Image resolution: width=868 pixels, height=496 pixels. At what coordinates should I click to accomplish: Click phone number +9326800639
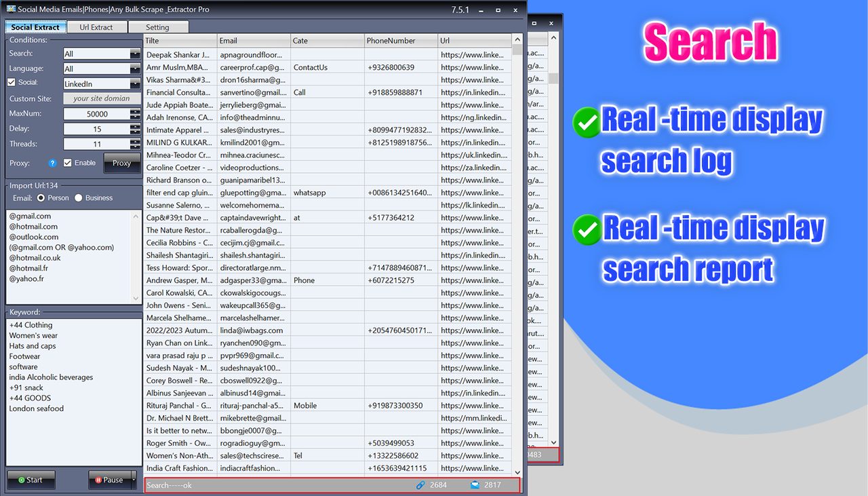click(401, 67)
